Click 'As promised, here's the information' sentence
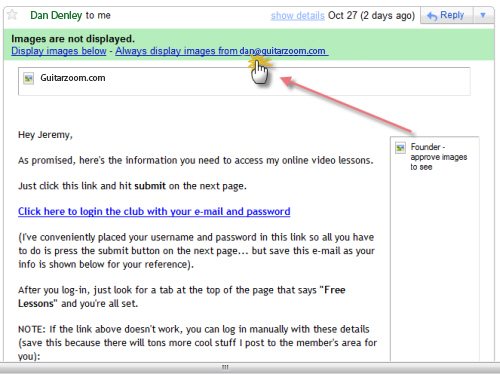The image size is (500, 374). coord(196,160)
